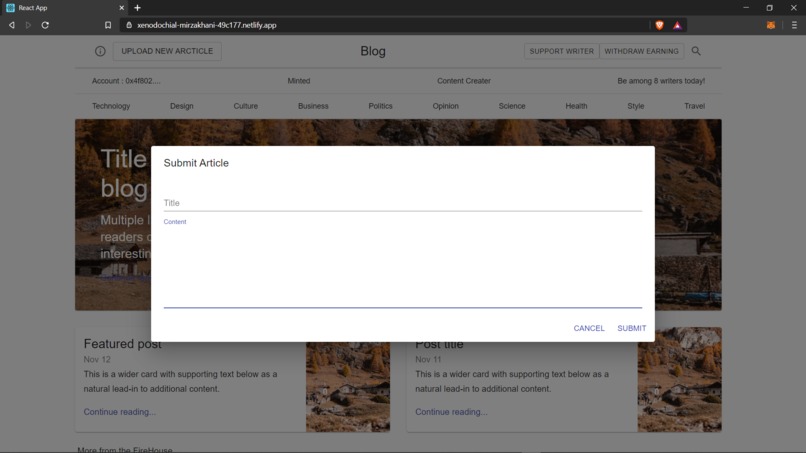
Task: Select the Opinion category
Action: click(x=445, y=106)
